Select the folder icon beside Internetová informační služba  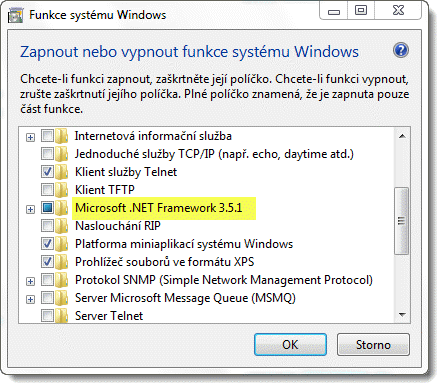pyautogui.click(x=62, y=136)
